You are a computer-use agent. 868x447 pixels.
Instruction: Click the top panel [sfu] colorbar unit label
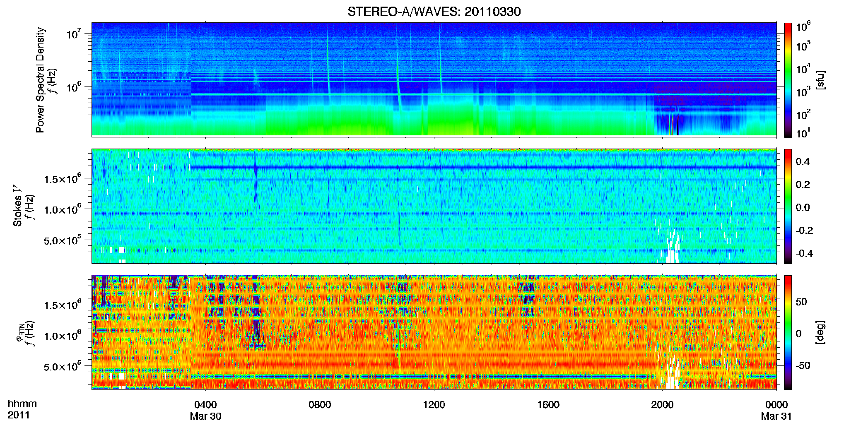pos(820,80)
